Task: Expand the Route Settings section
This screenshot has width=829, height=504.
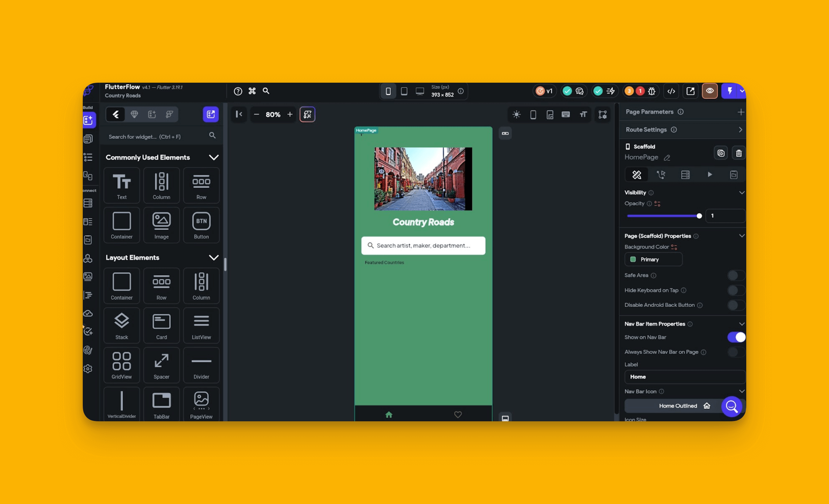Action: [740, 129]
